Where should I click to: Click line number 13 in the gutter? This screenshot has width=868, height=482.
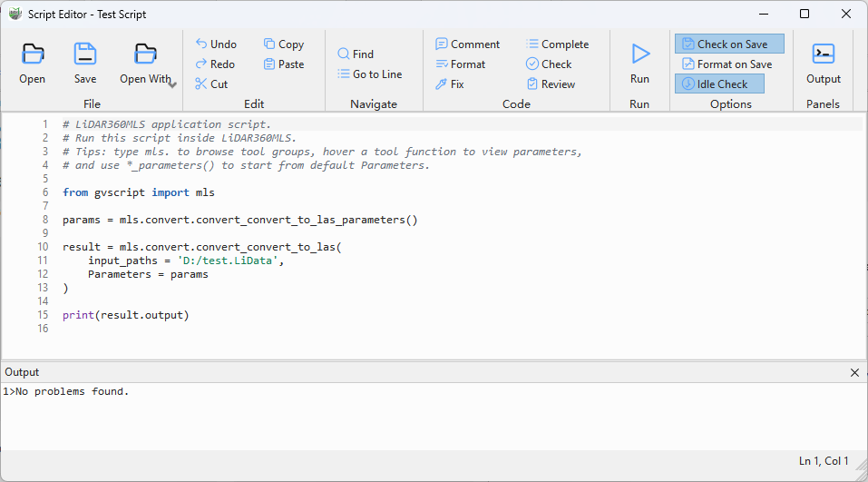[43, 288]
